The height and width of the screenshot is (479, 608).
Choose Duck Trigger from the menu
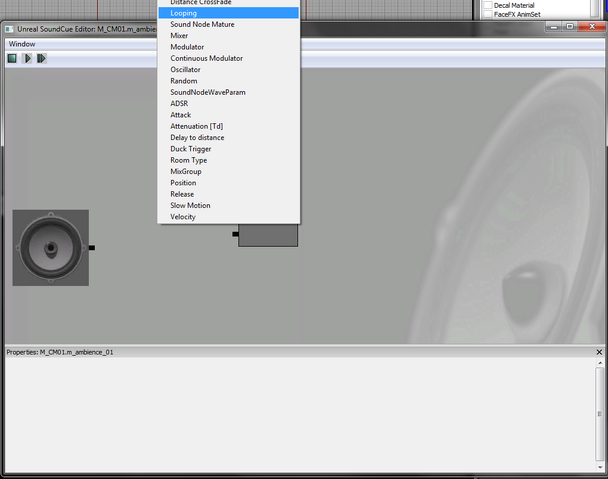[229, 149]
